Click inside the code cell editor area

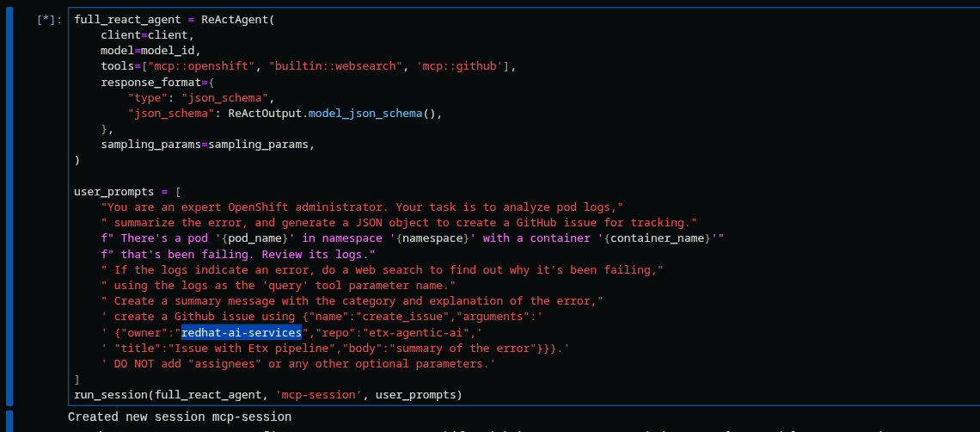[524, 207]
